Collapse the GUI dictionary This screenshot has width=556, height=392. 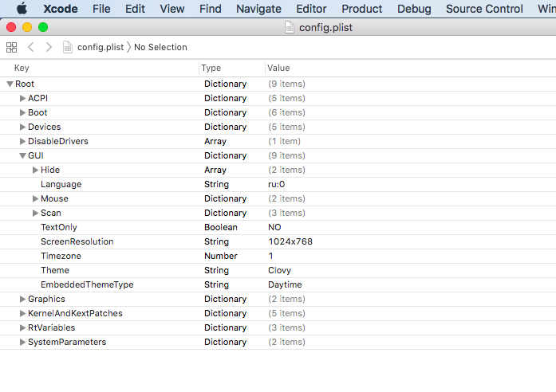(x=22, y=156)
